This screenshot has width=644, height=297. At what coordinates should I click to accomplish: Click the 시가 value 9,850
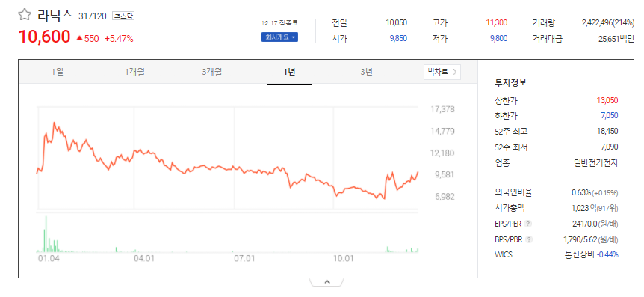click(398, 39)
